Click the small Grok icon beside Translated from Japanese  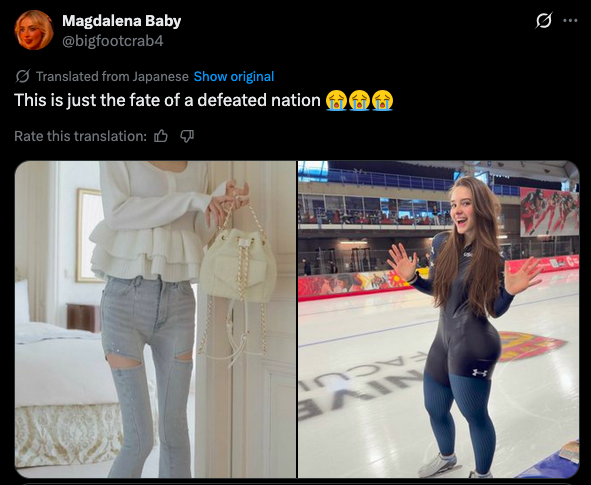pyautogui.click(x=23, y=76)
